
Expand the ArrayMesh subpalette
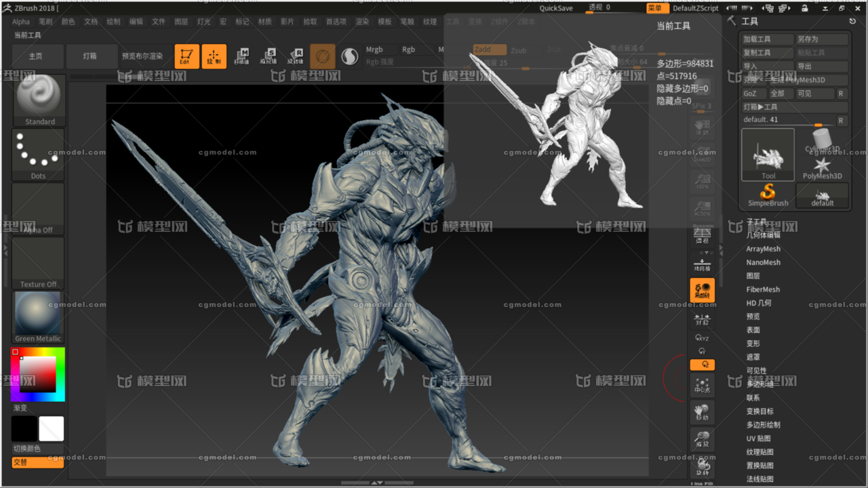[x=764, y=249]
